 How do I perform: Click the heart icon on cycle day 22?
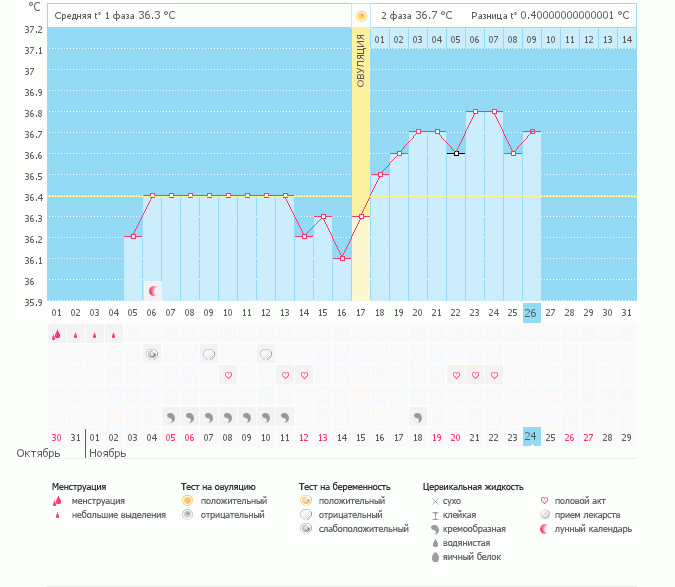456,375
